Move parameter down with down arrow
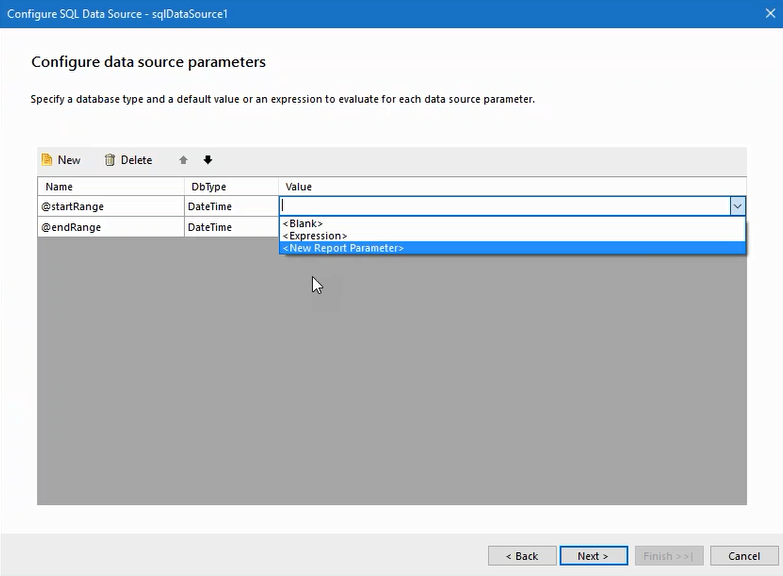 click(x=208, y=160)
